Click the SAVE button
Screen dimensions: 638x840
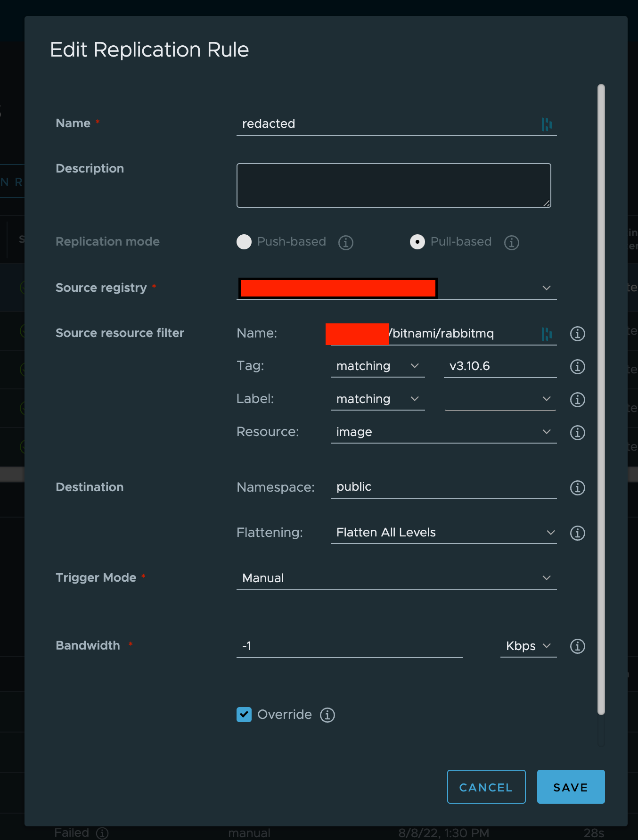point(571,787)
